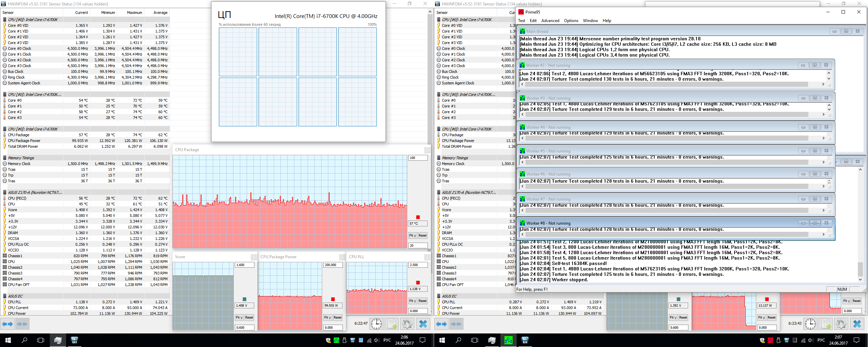Viewport: 868px width, 347px height.
Task: Click Fit y on the CPU Package graph
Action: (413, 236)
